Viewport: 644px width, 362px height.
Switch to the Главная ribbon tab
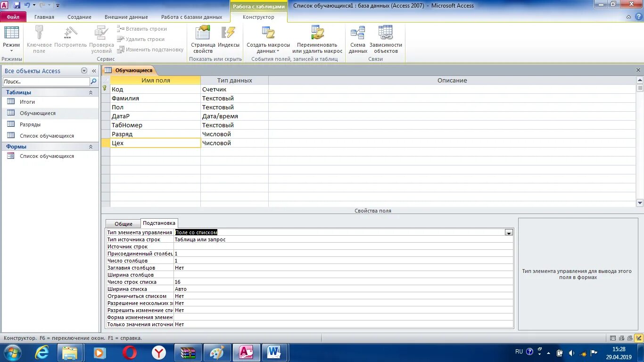click(x=44, y=17)
